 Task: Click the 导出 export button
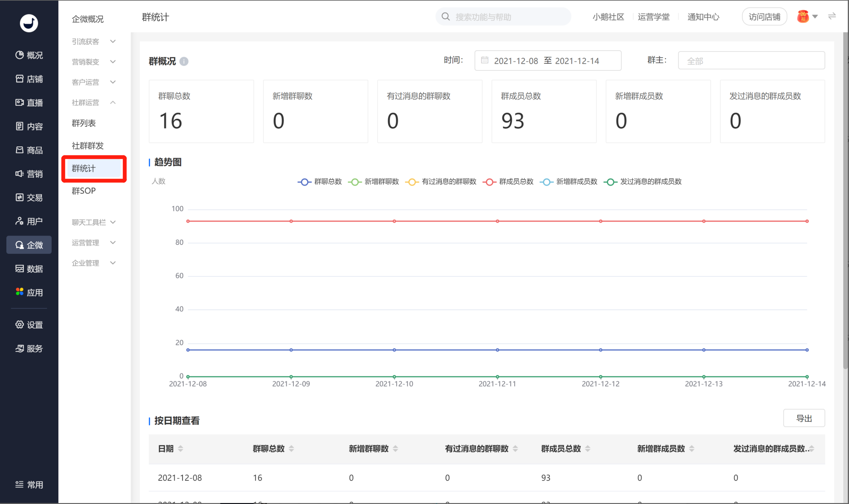[x=804, y=418]
